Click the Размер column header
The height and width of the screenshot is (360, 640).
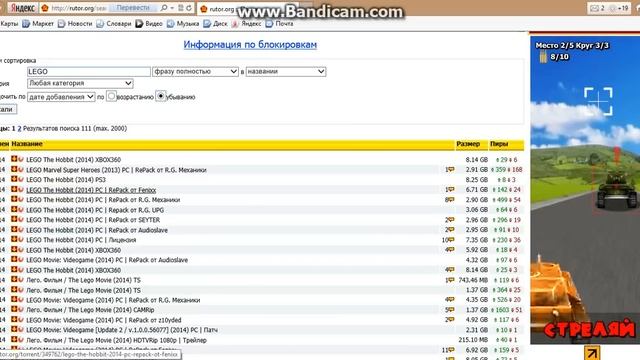[468, 144]
